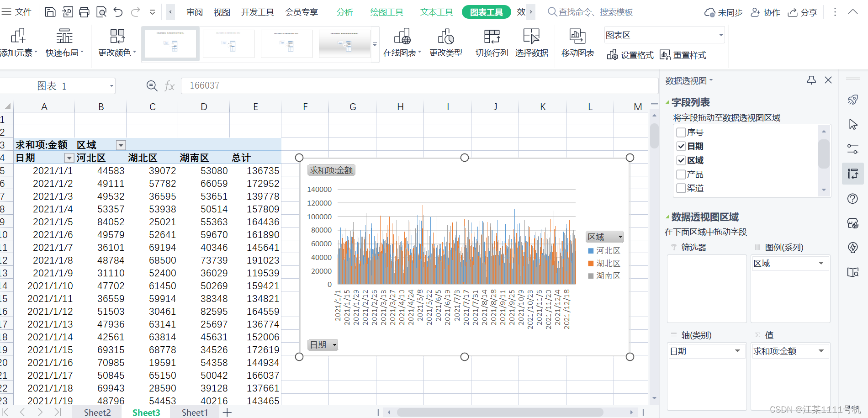The image size is (868, 418).
Task: Check the 渠道 field checkbox
Action: coord(681,188)
